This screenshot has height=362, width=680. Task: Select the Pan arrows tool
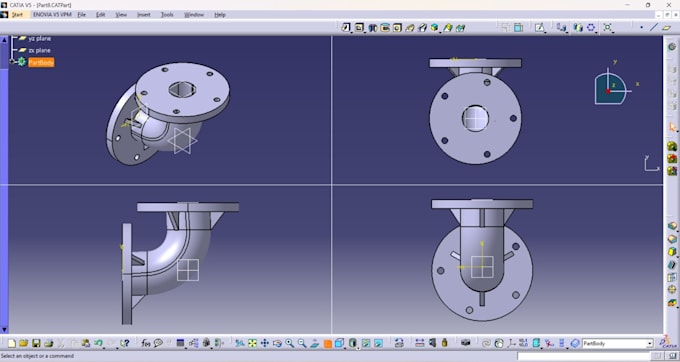265,343
